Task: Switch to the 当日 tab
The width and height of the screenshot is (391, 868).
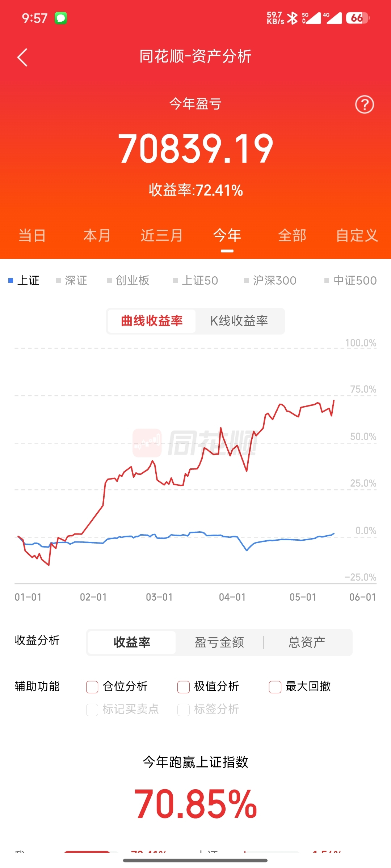Action: pos(32,235)
